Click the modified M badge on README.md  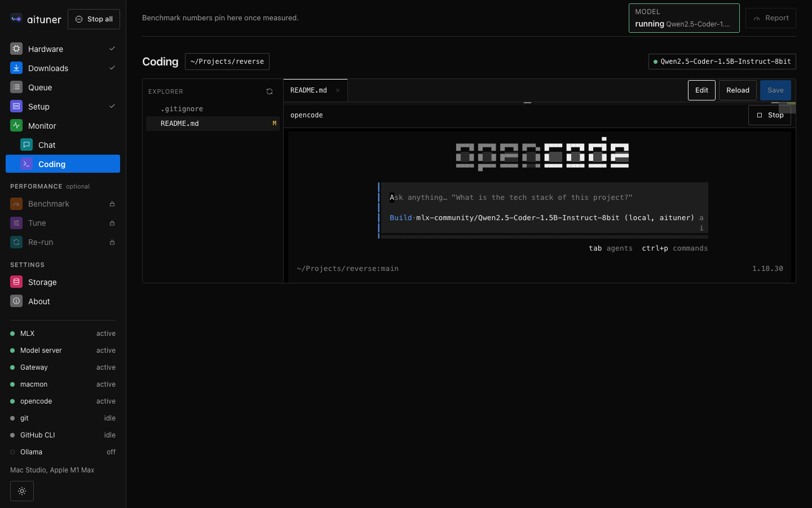275,124
